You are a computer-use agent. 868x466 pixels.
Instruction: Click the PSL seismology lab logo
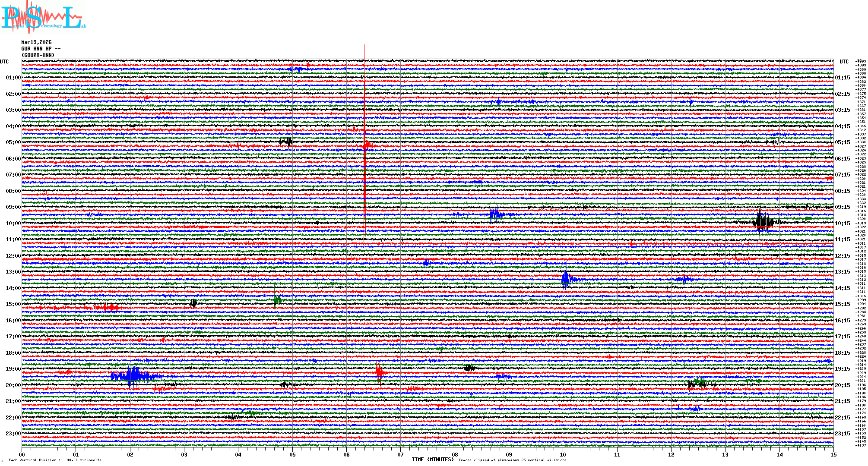[43, 17]
